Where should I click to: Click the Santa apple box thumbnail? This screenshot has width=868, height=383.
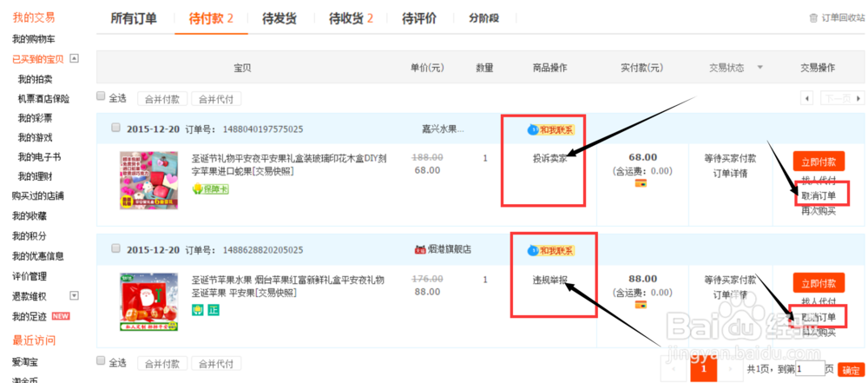pos(149,302)
